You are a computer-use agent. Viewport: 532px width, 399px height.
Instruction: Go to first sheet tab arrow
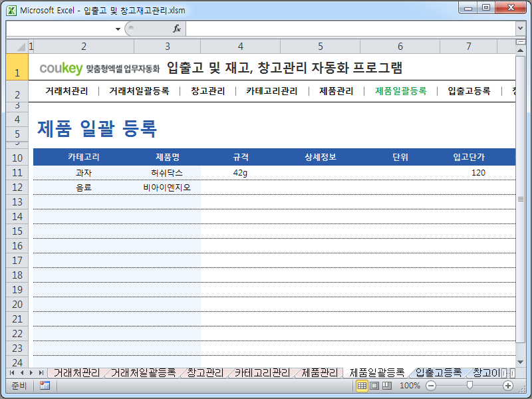tap(12, 373)
